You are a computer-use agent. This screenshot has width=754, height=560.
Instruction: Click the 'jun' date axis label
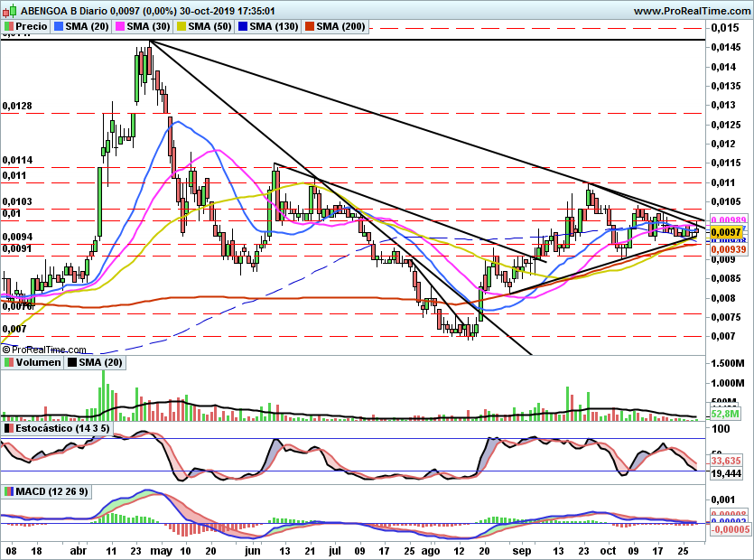click(253, 551)
